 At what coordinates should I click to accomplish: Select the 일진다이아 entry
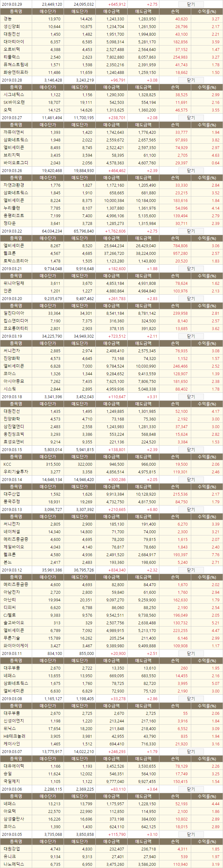pos(111,313)
